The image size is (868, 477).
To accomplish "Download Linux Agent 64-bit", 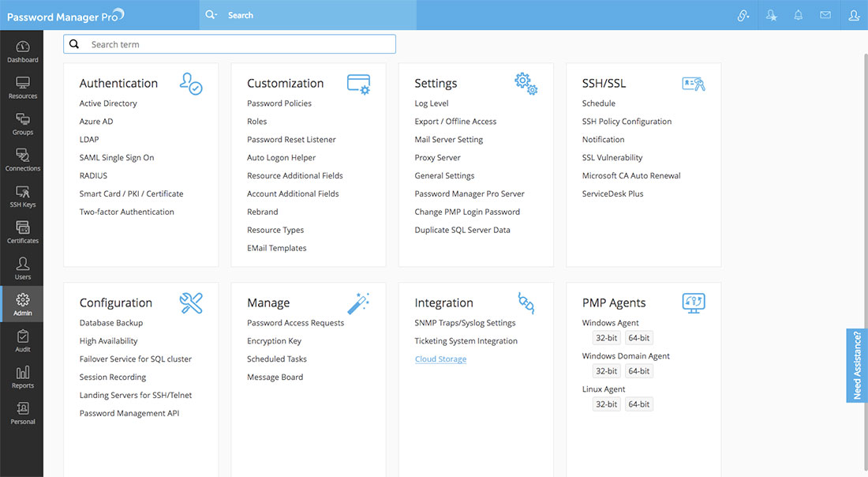I will pyautogui.click(x=639, y=404).
